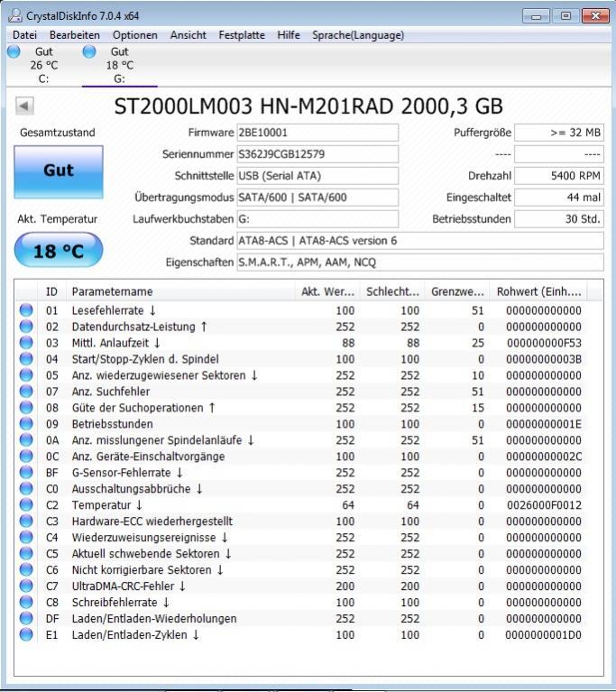Click the status orb for Schreibfehlerrate
Image resolution: width=616 pixels, height=692 pixels.
click(x=26, y=602)
